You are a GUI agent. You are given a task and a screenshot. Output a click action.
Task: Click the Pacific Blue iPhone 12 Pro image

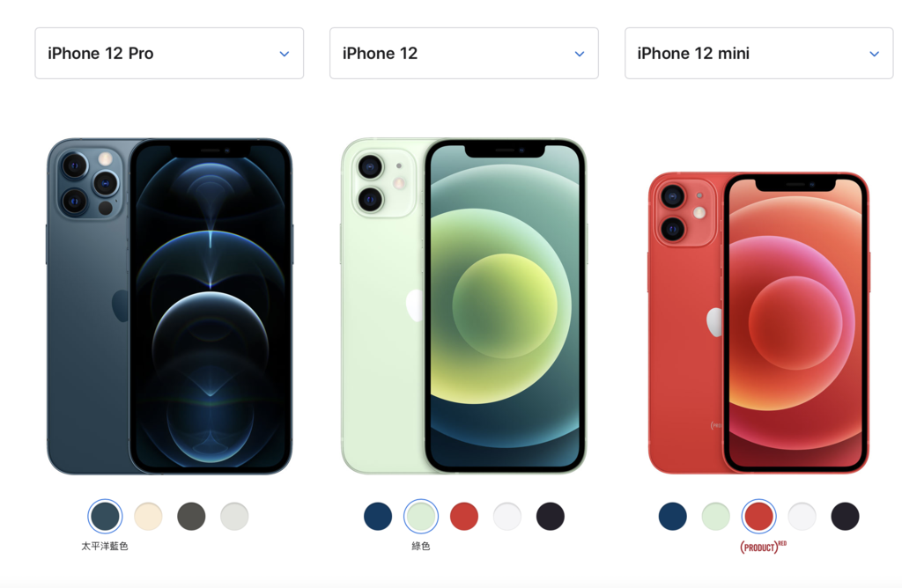pos(170,306)
